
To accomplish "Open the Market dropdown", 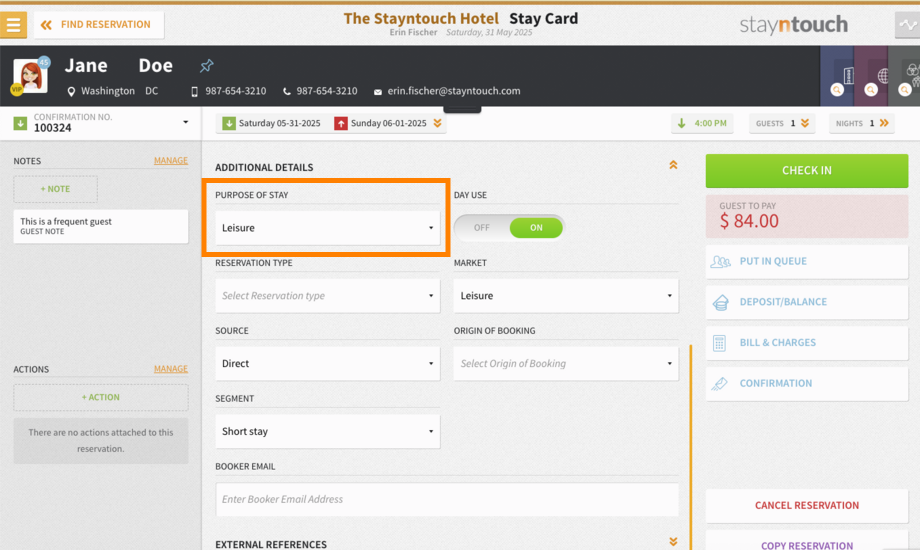I will (x=566, y=296).
